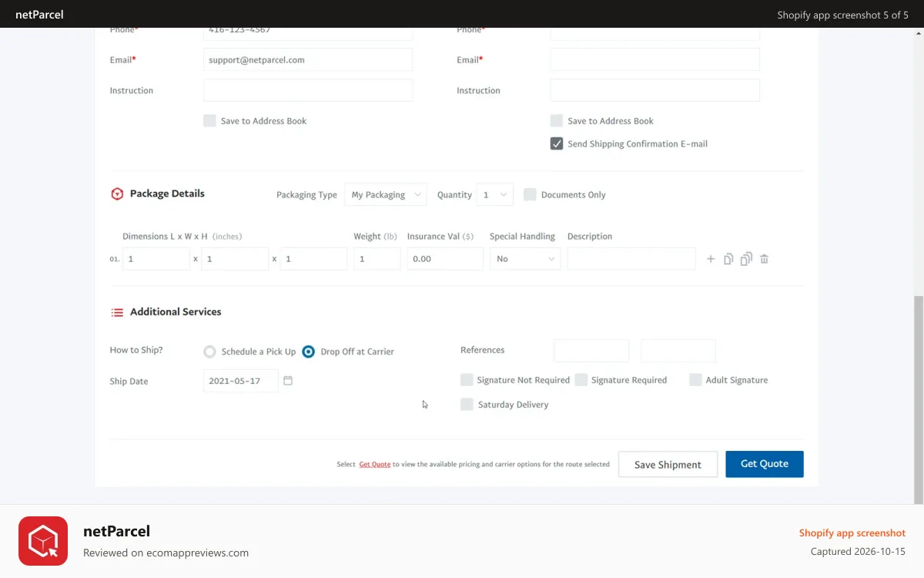
Task: Open the Quantity dropdown
Action: click(x=494, y=194)
